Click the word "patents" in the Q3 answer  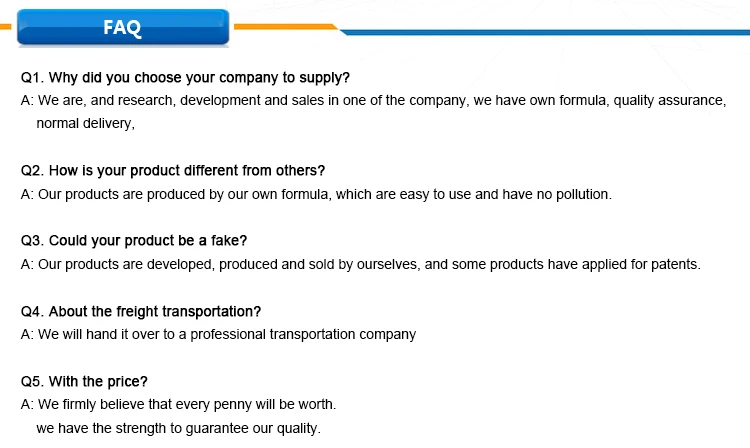click(677, 264)
